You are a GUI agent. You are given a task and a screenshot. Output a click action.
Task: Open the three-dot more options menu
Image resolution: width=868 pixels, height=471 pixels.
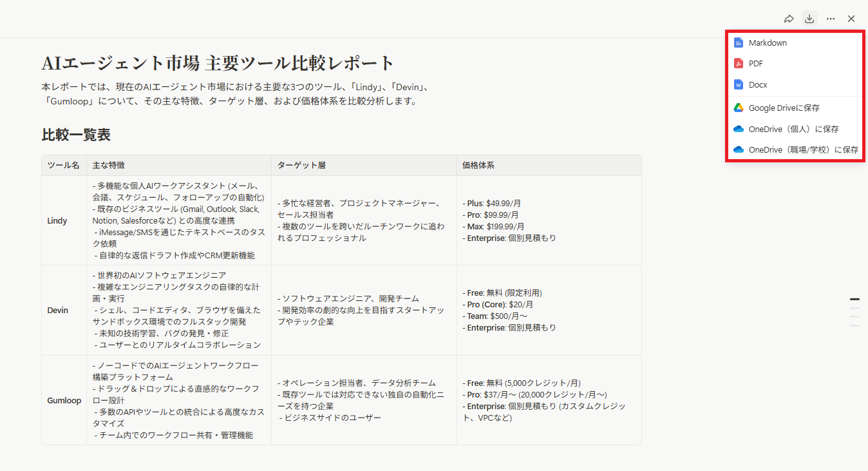tap(831, 19)
